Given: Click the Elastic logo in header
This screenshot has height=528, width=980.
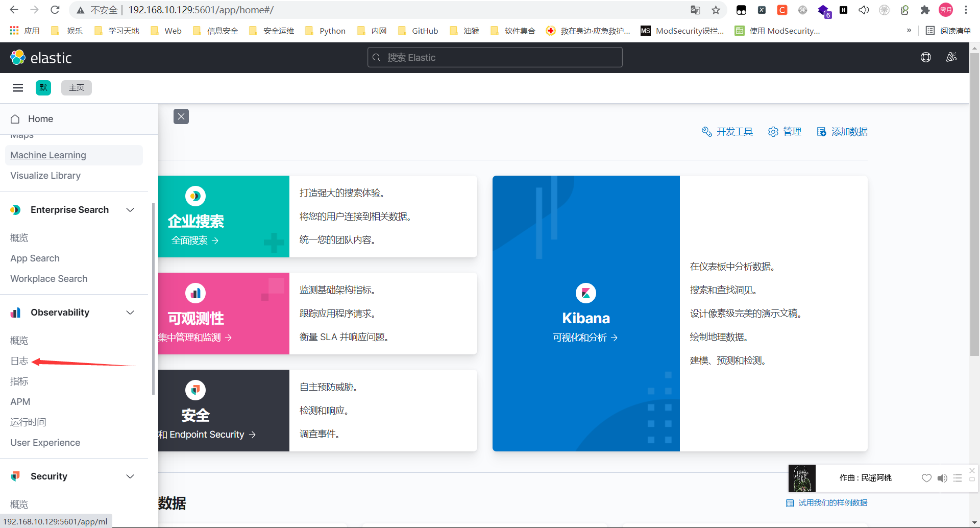Looking at the screenshot, I should tap(41, 58).
